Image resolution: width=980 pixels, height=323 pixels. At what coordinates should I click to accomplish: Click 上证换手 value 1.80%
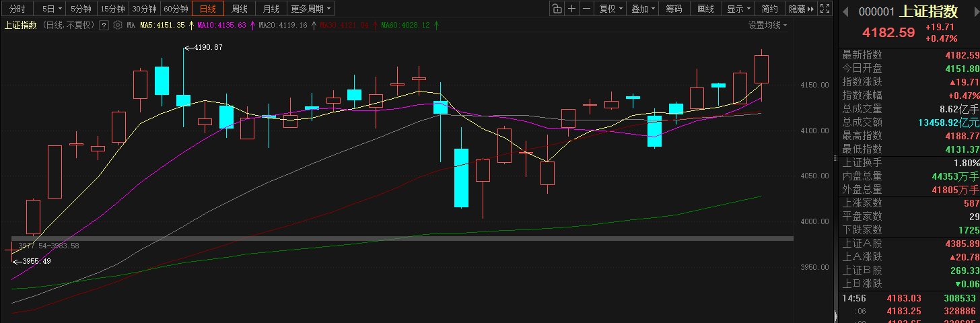967,163
